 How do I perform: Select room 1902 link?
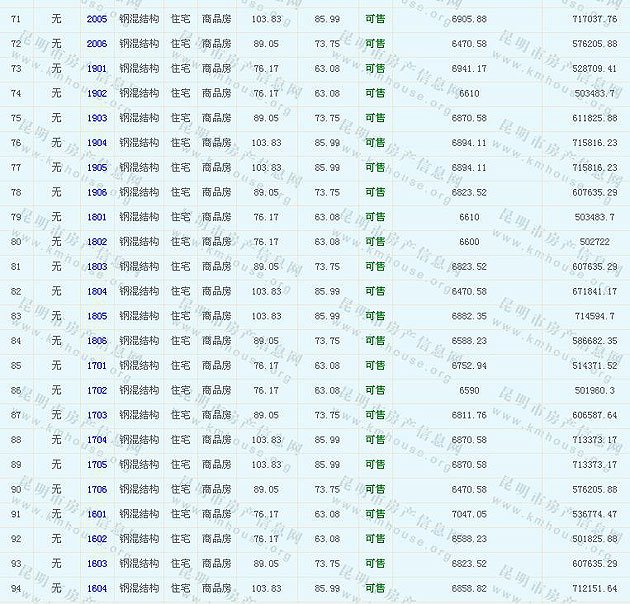[x=97, y=94]
